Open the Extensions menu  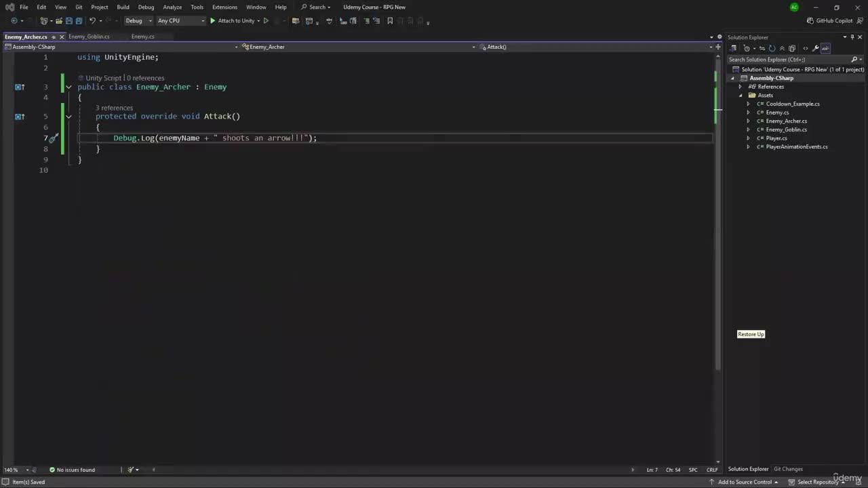224,7
